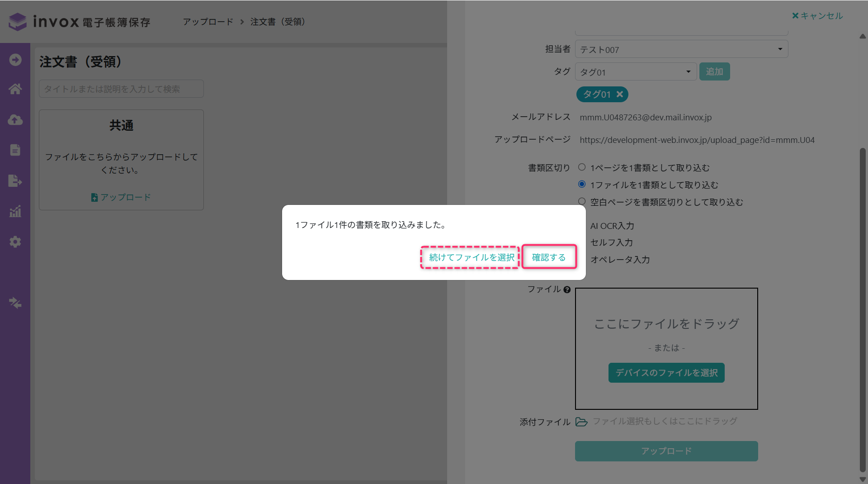
Task: Click the arrow circle icon atop sidebar
Action: coord(15,60)
